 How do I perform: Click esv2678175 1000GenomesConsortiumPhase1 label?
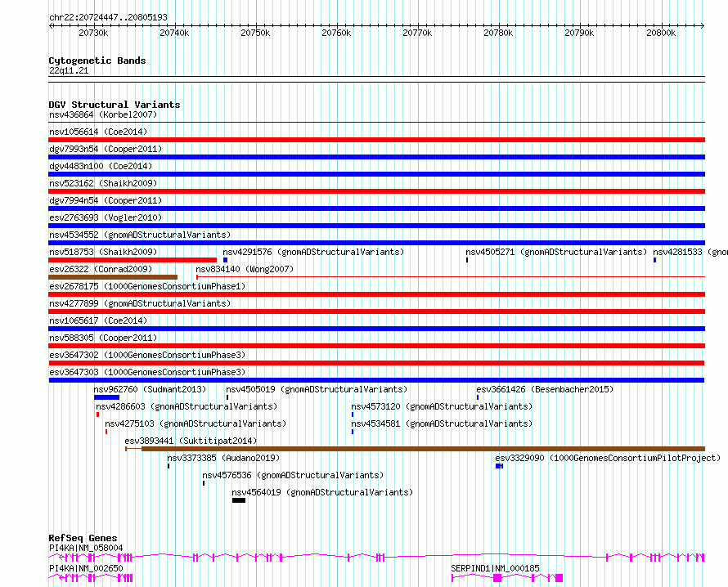147,286
